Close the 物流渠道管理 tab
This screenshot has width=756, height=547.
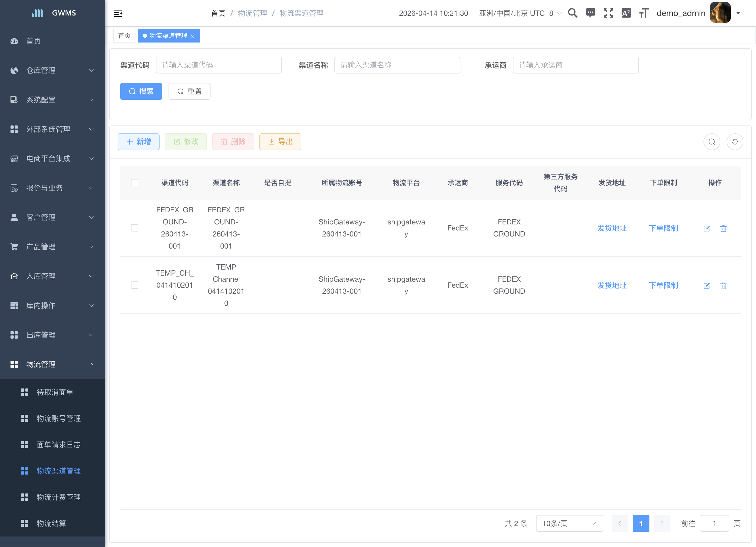(192, 36)
